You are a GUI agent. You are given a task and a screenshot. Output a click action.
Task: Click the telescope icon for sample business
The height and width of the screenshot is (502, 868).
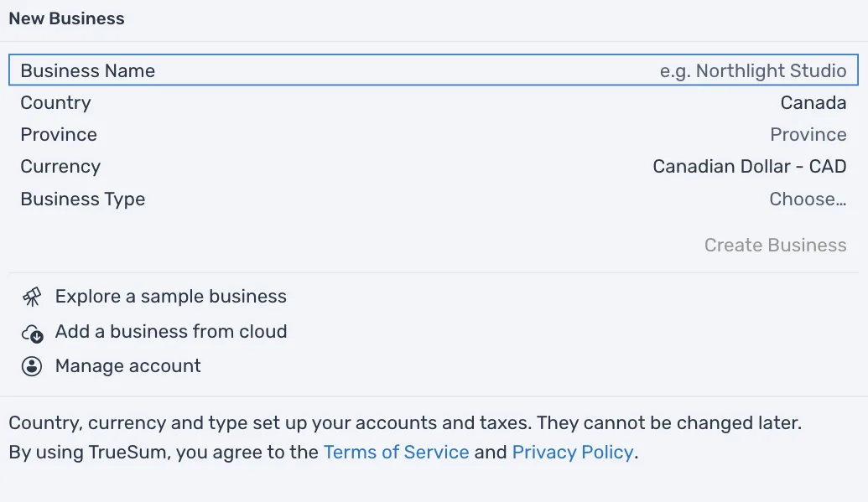(x=32, y=297)
